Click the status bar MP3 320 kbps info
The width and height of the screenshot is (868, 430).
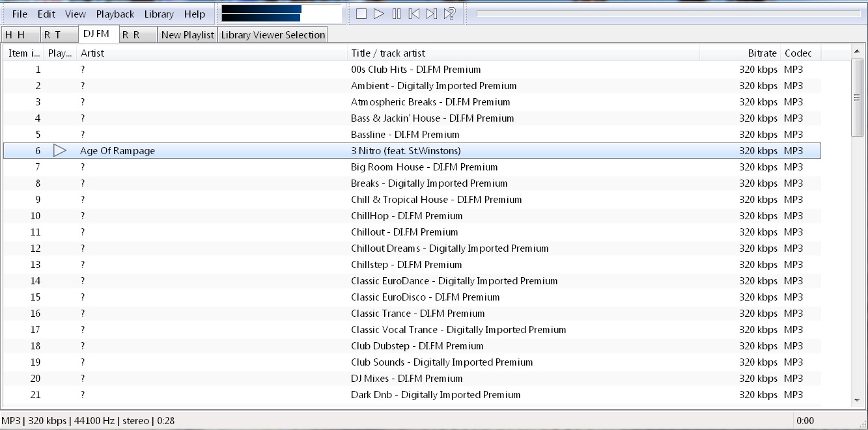[x=88, y=421]
